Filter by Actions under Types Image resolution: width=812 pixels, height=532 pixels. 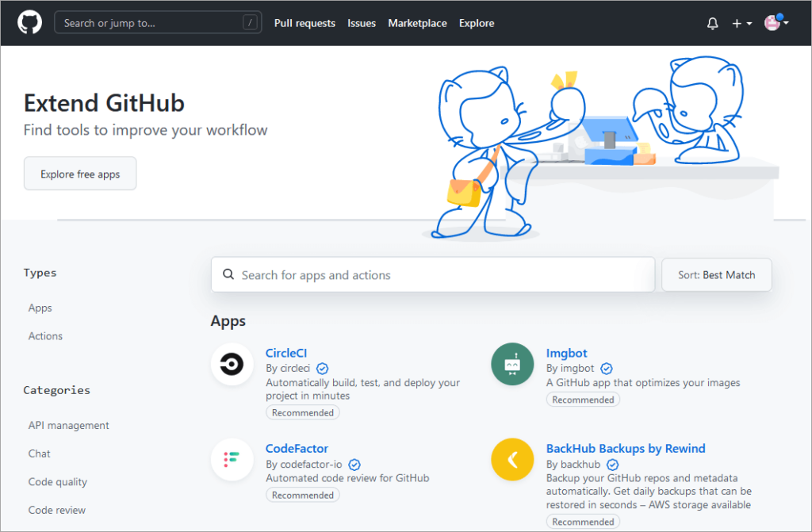(x=45, y=335)
